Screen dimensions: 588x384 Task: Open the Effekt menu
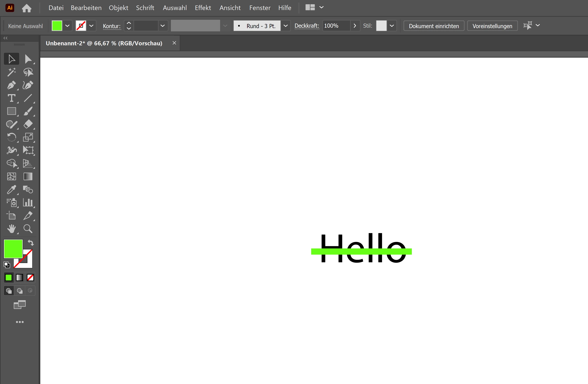[x=203, y=8]
